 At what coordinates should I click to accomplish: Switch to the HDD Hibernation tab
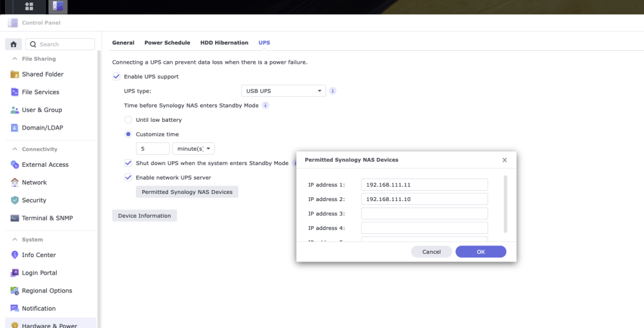point(224,43)
